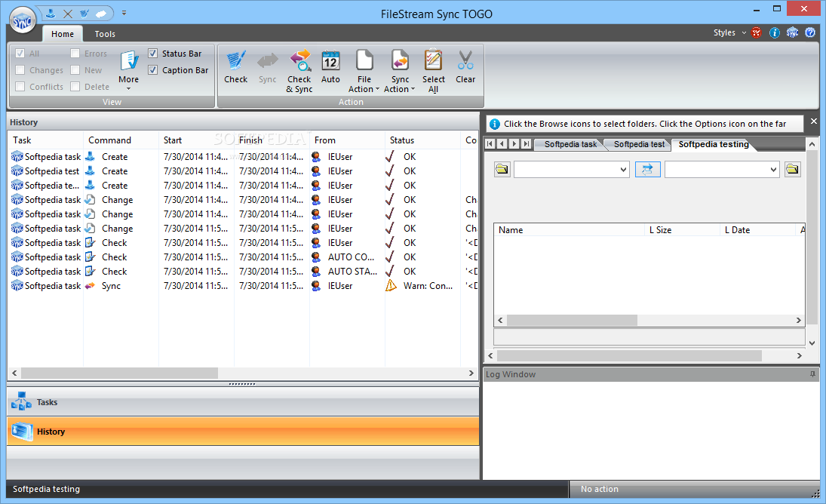Open the Softpedia task tab
Screen dimensions: 826x504
point(570,144)
